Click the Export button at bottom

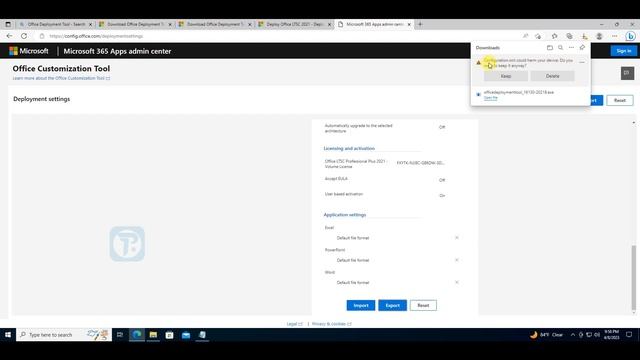392,305
